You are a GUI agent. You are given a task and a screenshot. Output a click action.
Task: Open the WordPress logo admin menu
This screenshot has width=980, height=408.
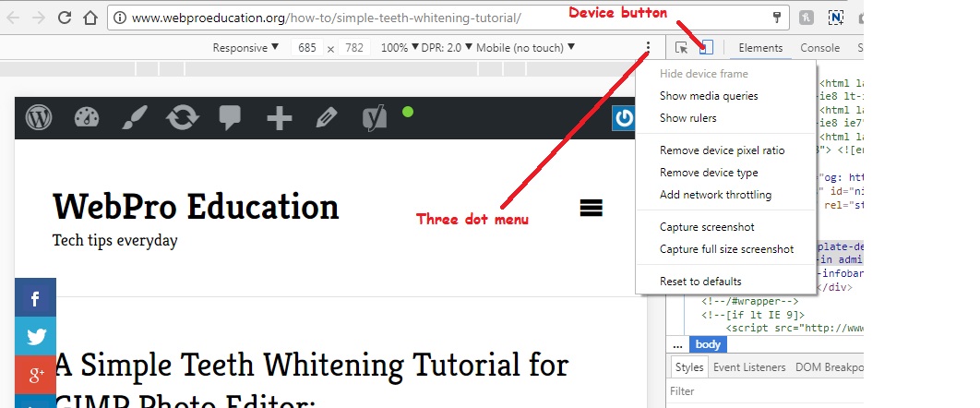pyautogui.click(x=39, y=117)
